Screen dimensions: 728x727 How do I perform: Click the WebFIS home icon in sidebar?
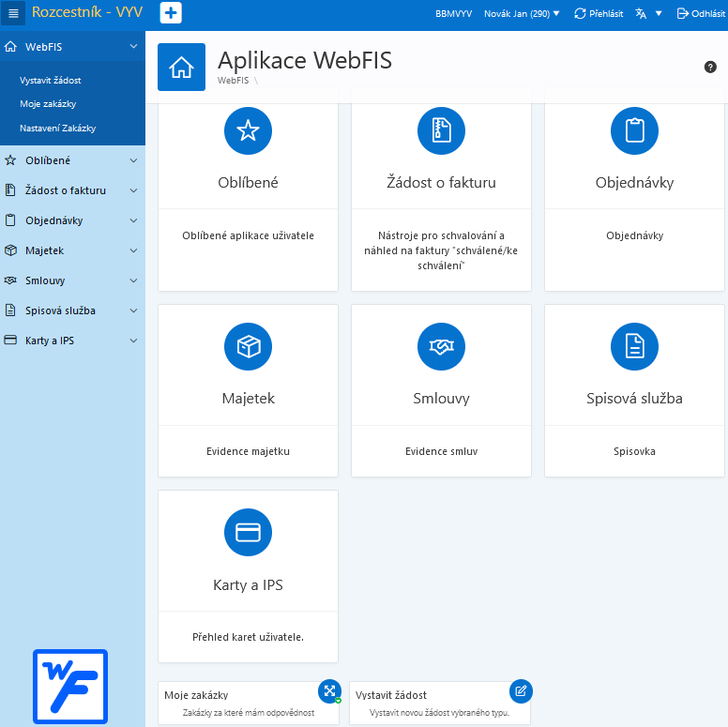tap(10, 46)
